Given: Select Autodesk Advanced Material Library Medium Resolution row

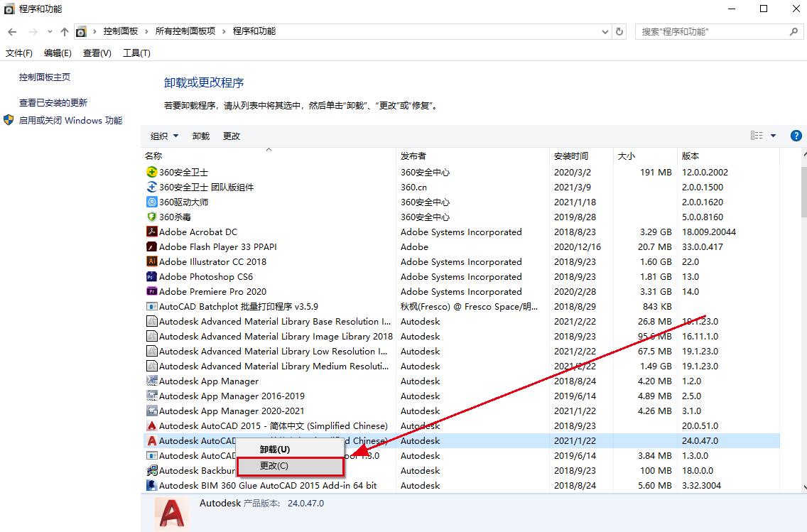Looking at the screenshot, I should point(460,366).
